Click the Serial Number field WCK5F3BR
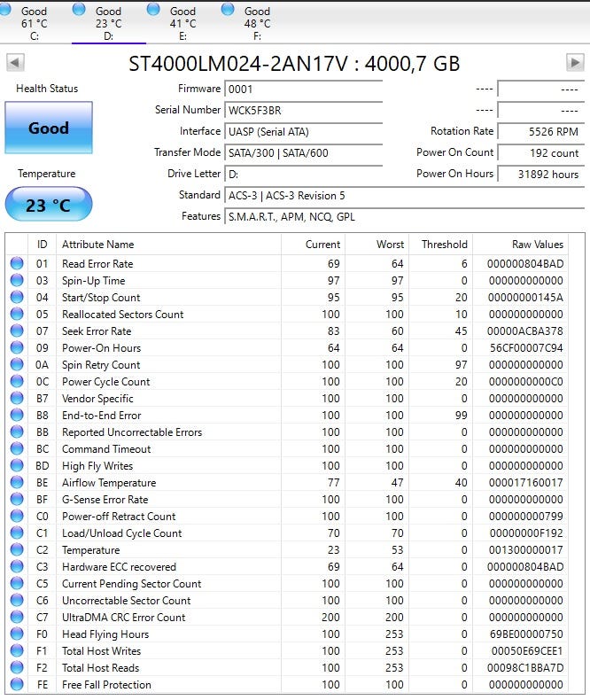590x700 pixels. pyautogui.click(x=304, y=110)
